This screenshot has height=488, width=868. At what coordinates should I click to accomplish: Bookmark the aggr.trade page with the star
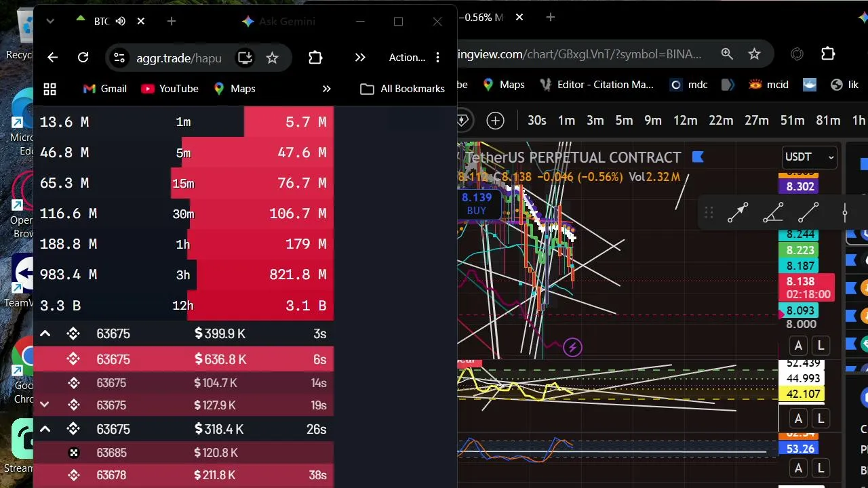click(x=272, y=58)
